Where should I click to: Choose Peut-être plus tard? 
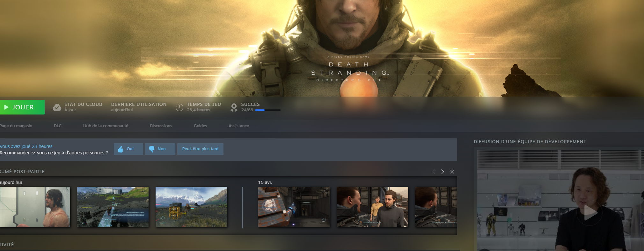[x=200, y=149]
